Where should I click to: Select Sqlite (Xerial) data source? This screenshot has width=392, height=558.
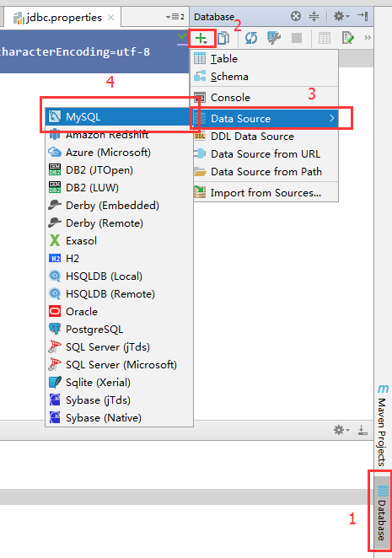(119, 383)
